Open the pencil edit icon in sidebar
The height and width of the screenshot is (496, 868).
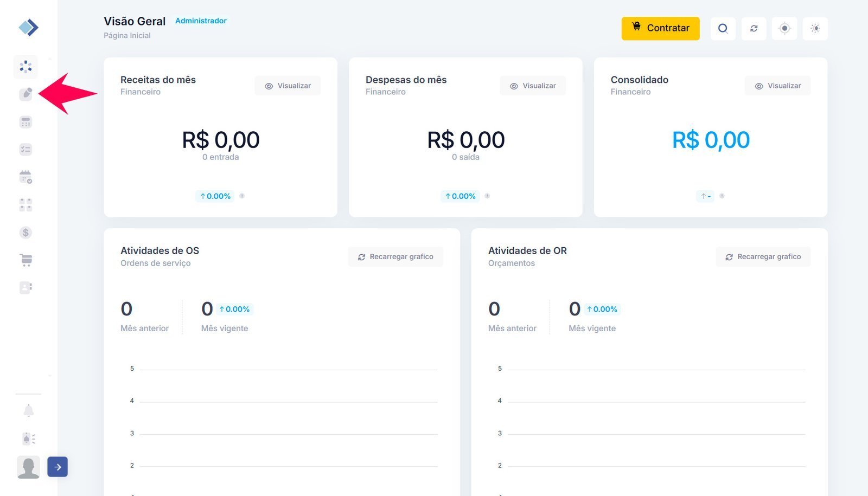click(x=25, y=94)
